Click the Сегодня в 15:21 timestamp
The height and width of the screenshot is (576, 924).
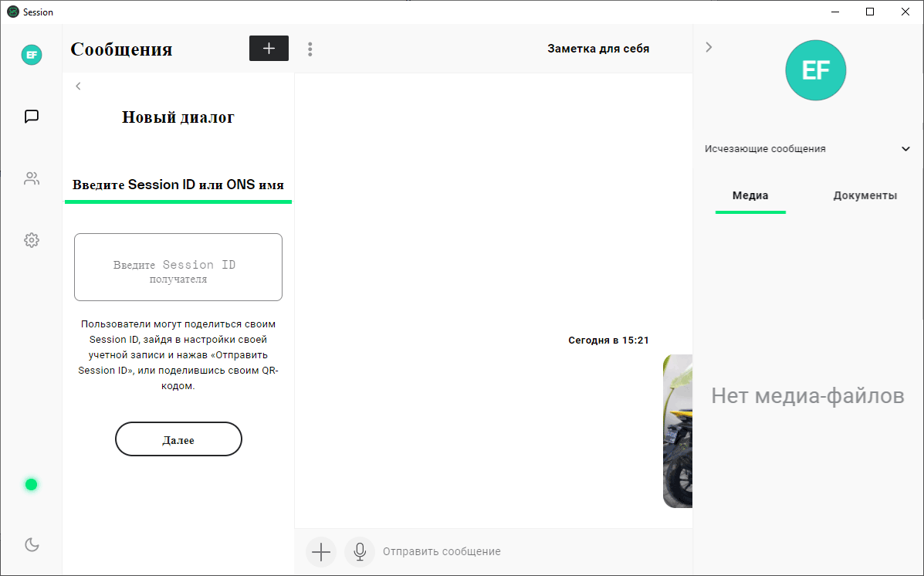pyautogui.click(x=608, y=341)
